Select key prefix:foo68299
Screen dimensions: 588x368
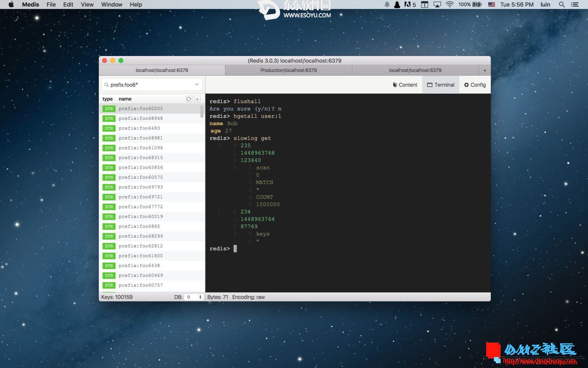[152, 236]
